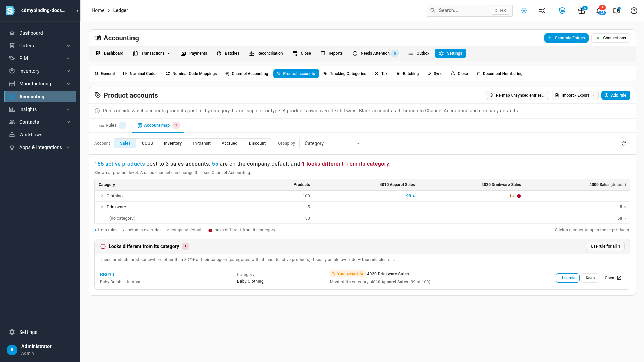Switch to the Rules tab
The image size is (644, 362).
(x=112, y=125)
